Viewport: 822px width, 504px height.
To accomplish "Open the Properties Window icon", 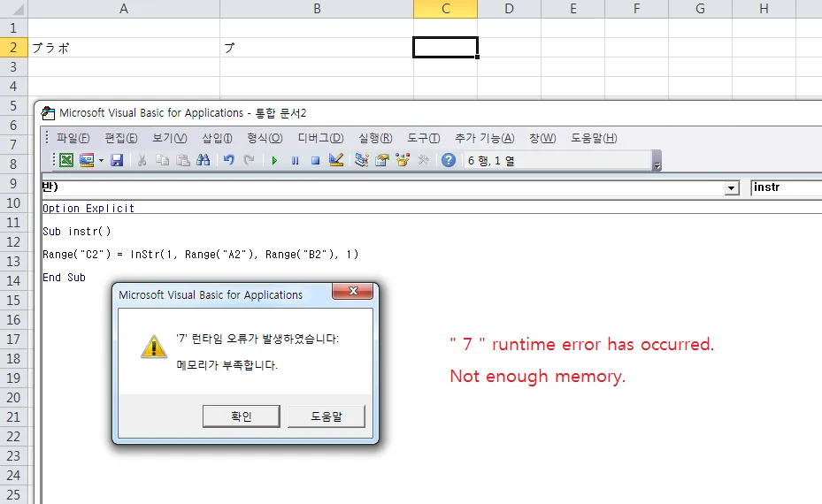I will (382, 160).
